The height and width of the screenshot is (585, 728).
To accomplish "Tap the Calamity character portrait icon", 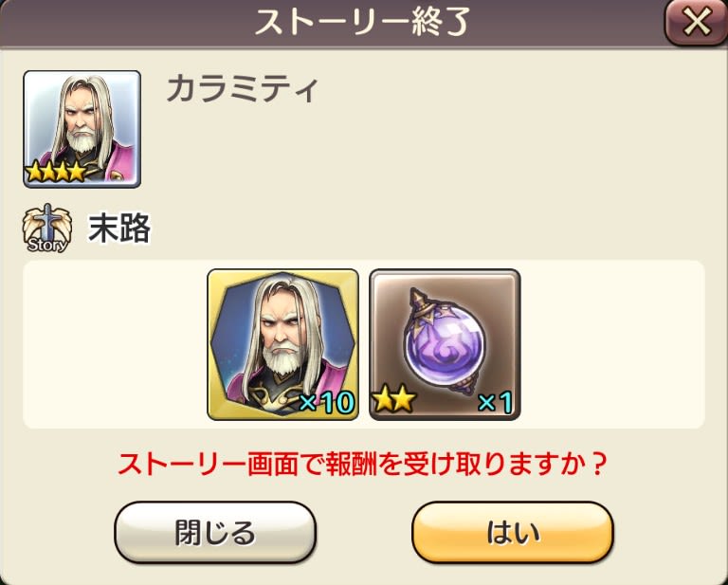I will (82, 129).
